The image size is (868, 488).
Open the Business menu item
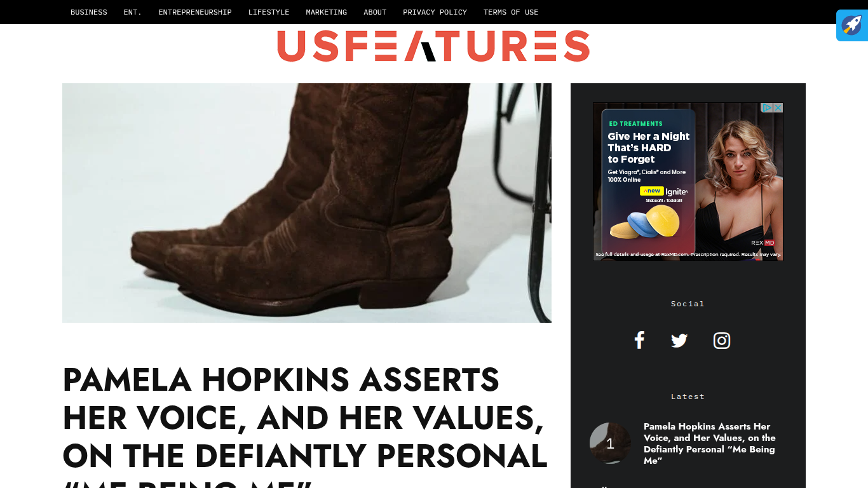pyautogui.click(x=89, y=12)
